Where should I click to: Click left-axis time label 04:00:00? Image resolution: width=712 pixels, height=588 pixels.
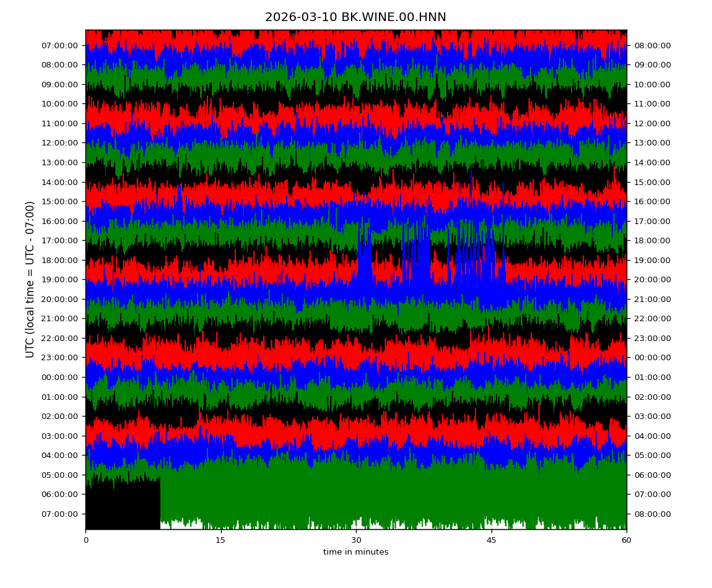pos(61,455)
